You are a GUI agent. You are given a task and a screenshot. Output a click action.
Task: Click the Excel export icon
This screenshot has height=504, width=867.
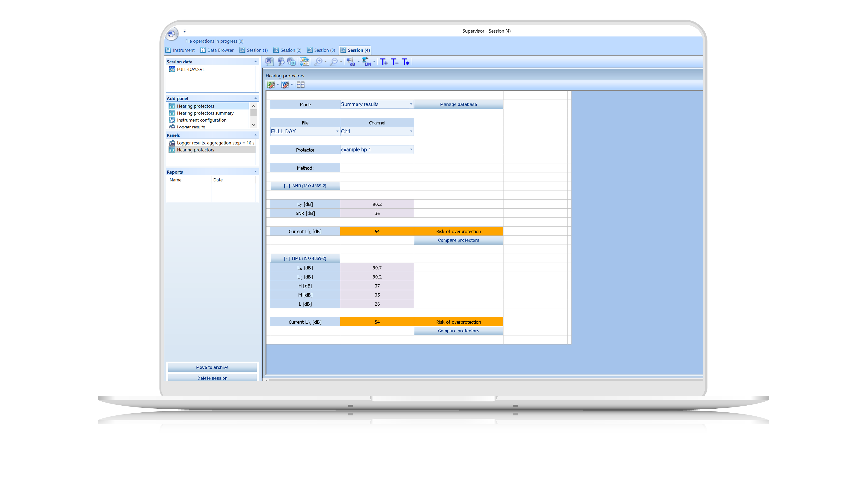(x=271, y=85)
